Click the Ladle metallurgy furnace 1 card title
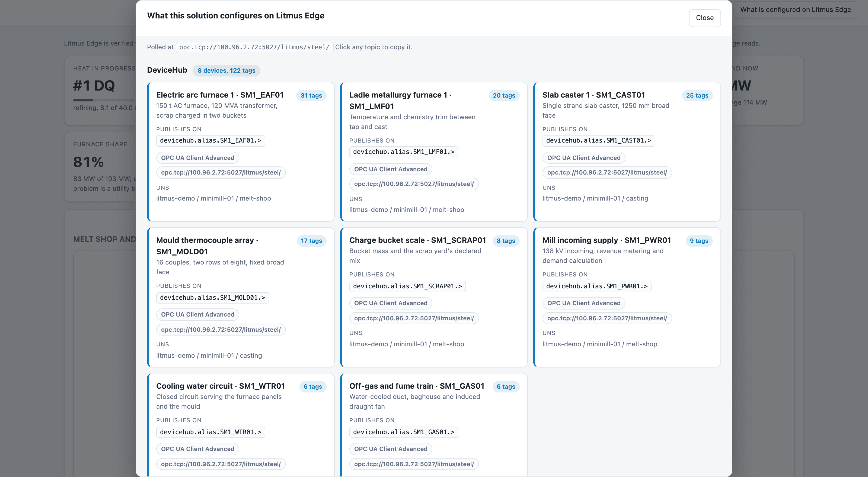Screen dimensions: 868x477 pos(401,101)
